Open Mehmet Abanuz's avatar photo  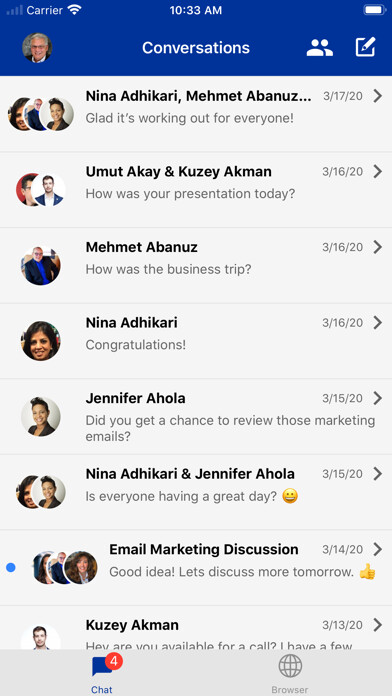pyautogui.click(x=41, y=265)
